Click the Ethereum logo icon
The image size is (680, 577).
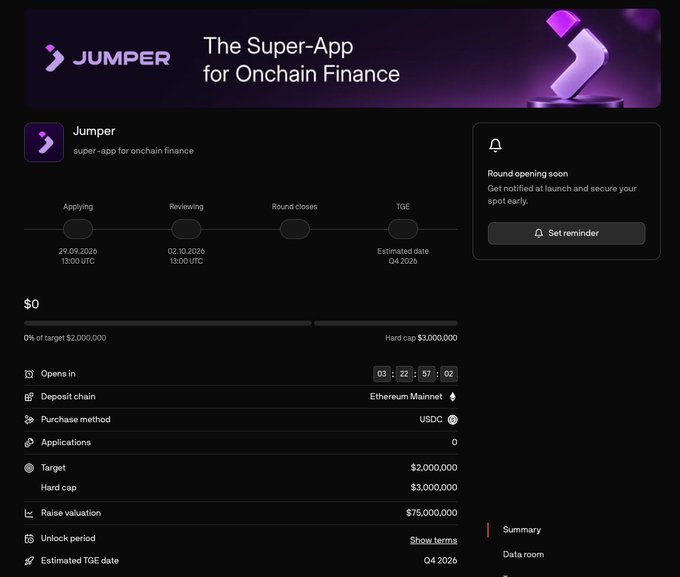(452, 397)
